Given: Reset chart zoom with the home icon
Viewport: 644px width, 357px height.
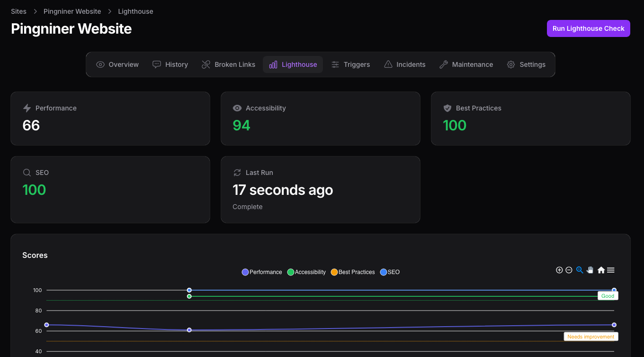Looking at the screenshot, I should 601,270.
